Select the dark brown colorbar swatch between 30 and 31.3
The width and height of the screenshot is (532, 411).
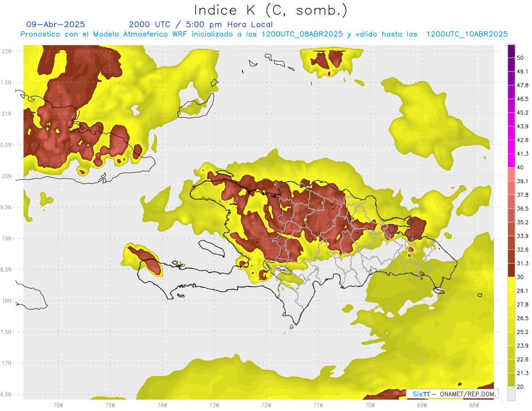[x=512, y=270]
